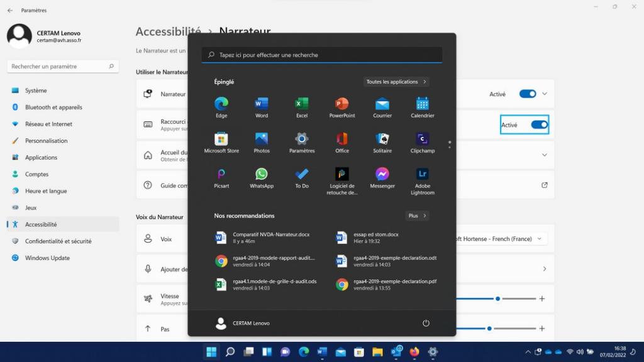644x362 pixels.
Task: Open Toutes les applications list
Action: [x=396, y=82]
